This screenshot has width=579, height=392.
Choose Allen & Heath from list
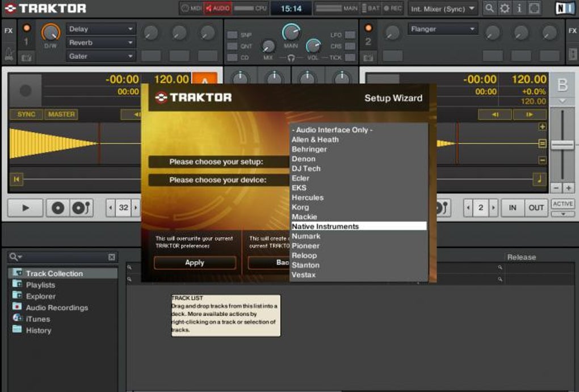[359, 140]
